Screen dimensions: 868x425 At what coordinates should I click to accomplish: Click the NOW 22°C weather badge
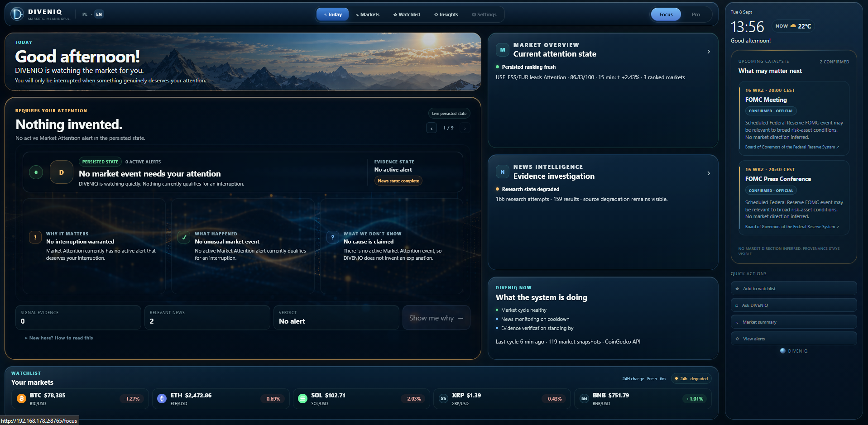793,26
